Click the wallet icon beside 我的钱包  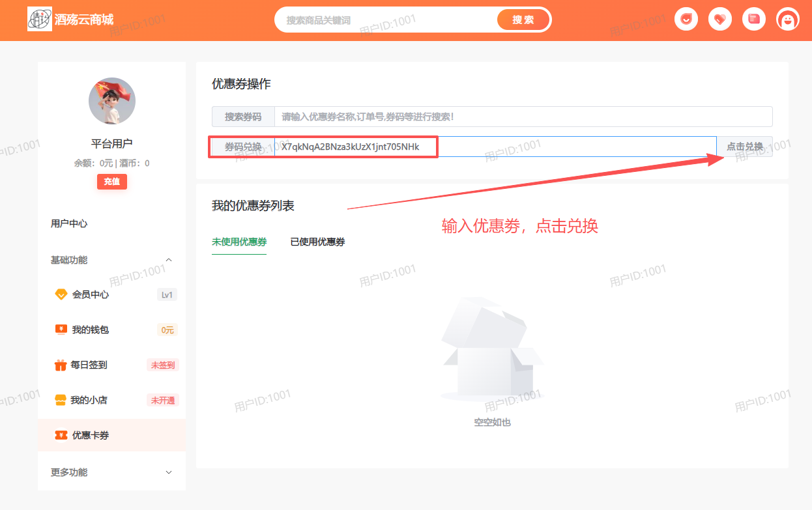point(61,330)
